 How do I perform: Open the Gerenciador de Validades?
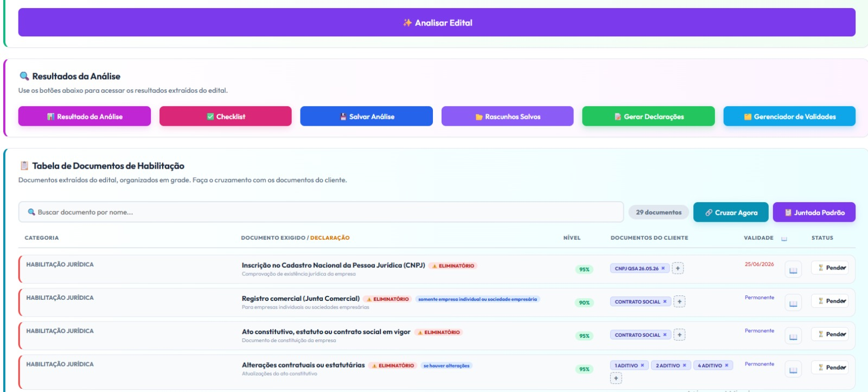[789, 116]
